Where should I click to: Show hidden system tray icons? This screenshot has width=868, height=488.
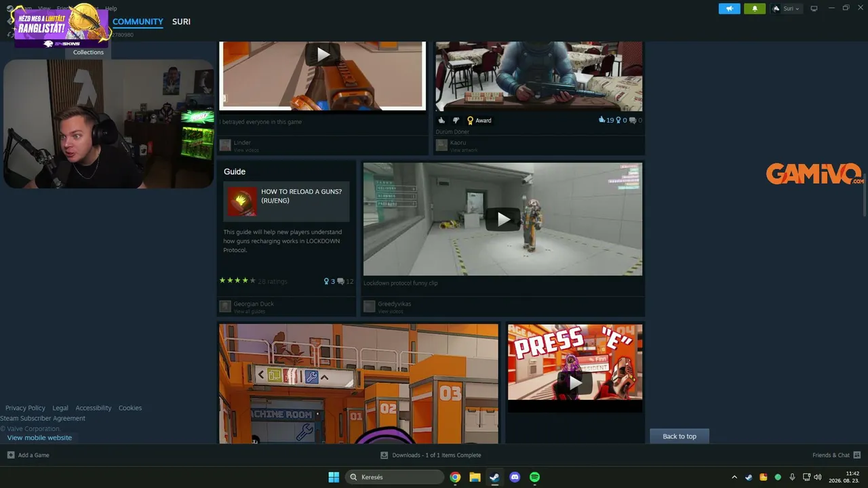(734, 477)
